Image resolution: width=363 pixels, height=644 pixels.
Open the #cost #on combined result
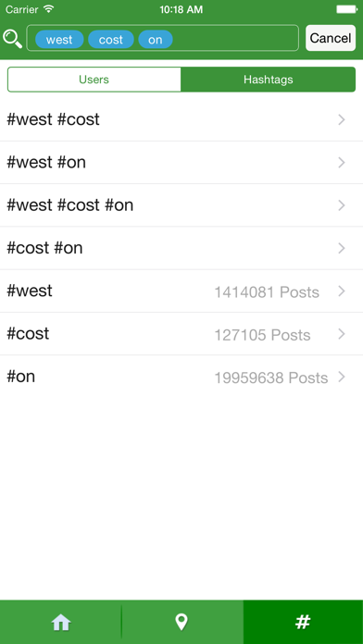point(181,248)
